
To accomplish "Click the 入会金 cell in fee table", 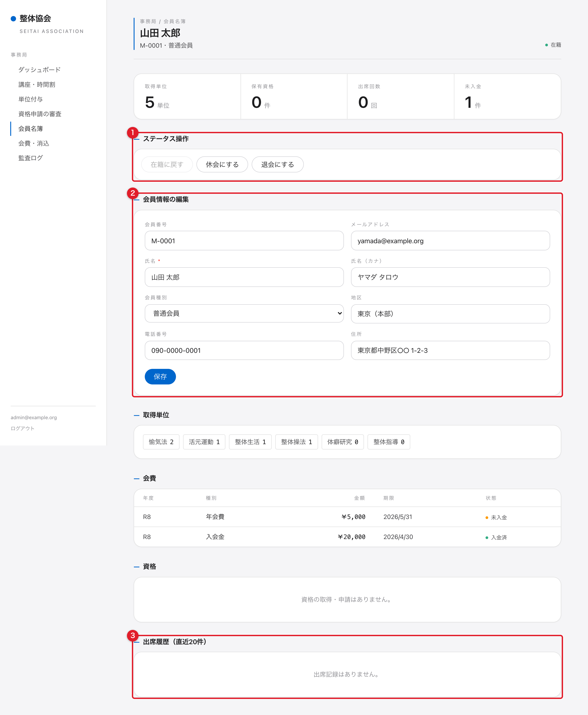I will click(215, 537).
